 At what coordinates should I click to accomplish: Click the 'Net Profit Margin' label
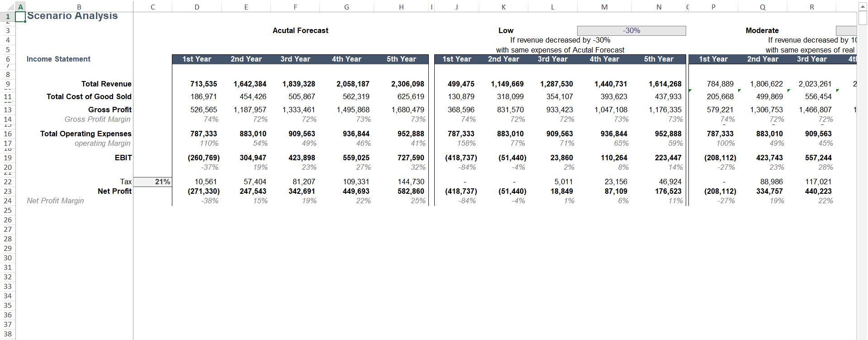click(x=55, y=201)
